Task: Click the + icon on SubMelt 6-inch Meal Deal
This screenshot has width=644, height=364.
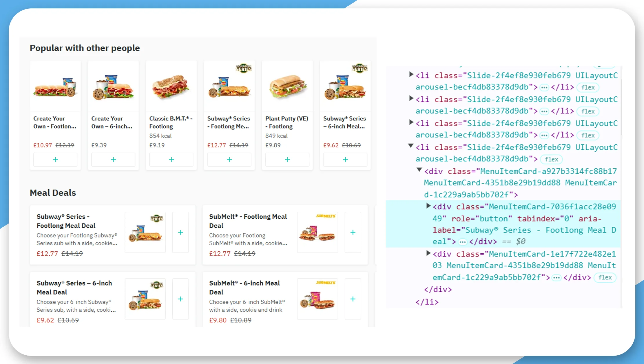Action: pyautogui.click(x=353, y=299)
